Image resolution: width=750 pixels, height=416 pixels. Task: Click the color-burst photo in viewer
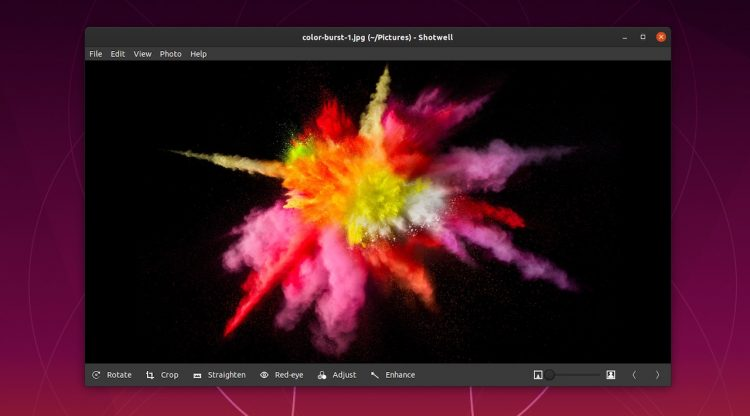(378, 211)
